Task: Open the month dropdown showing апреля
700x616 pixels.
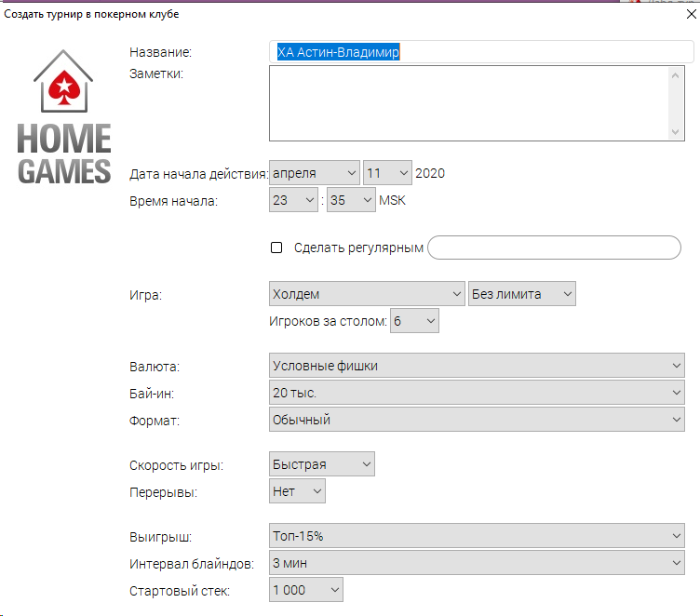Action: pos(315,173)
